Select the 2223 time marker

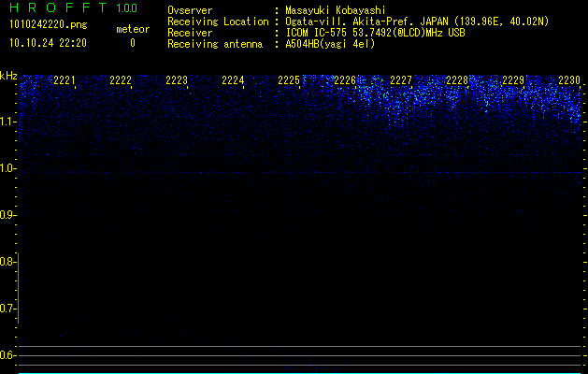point(177,80)
